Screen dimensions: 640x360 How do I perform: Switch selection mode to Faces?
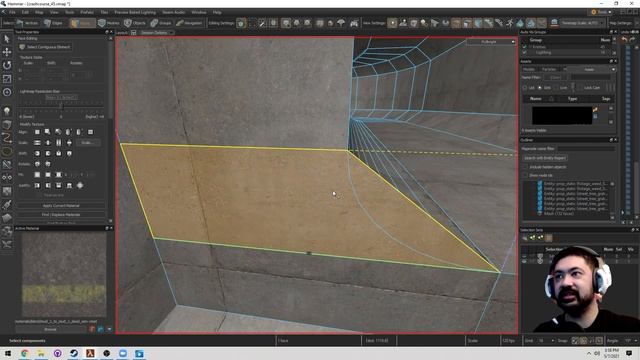point(82,23)
